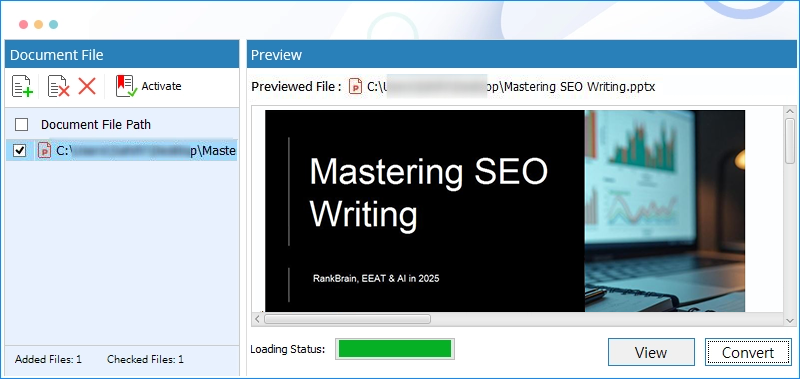This screenshot has height=379, width=800.
Task: Click the teal window maximize dot
Action: pos(54,24)
